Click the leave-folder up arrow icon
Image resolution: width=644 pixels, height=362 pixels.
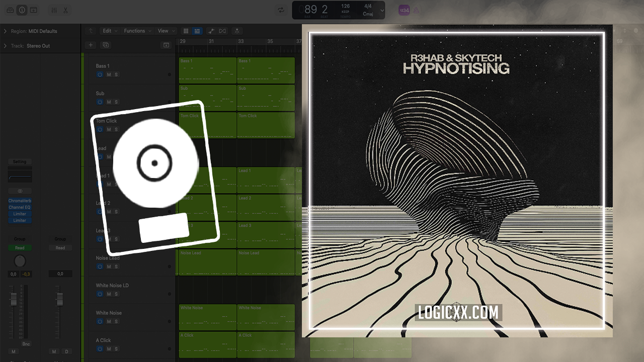[x=91, y=31]
